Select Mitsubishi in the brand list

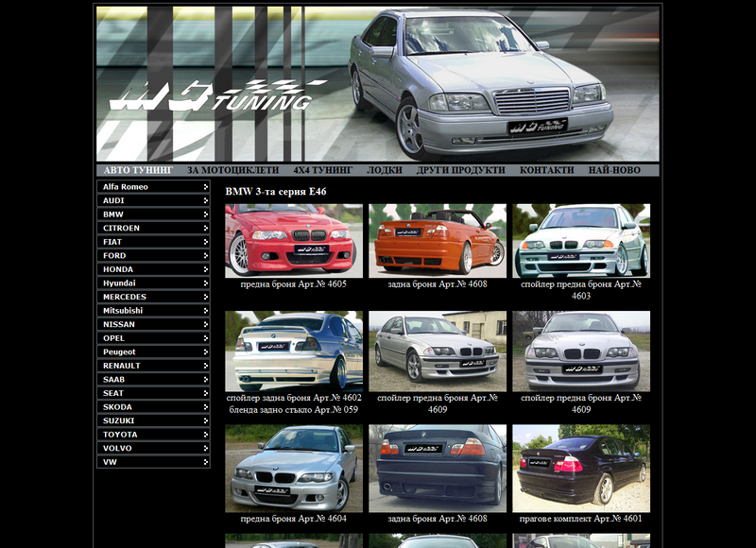[x=153, y=311]
